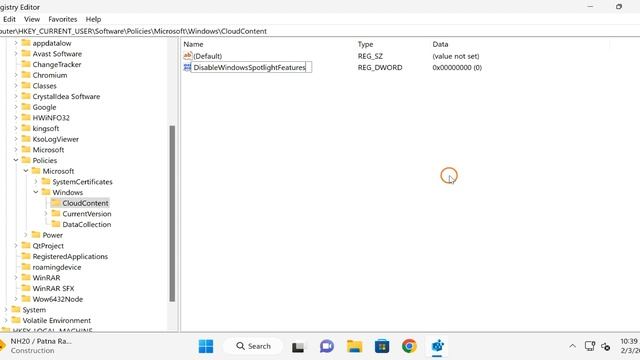The image size is (640, 360).
Task: Select the KsoLogViewer folder icon
Action: pos(26,138)
